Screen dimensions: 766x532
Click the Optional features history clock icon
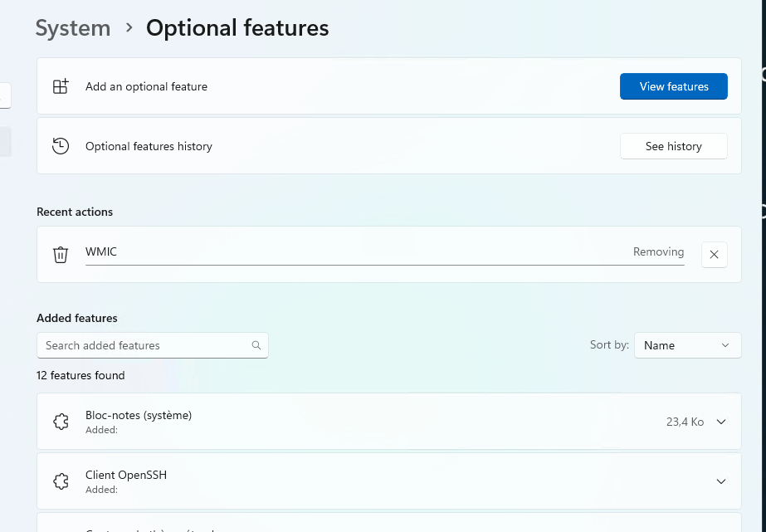click(61, 146)
